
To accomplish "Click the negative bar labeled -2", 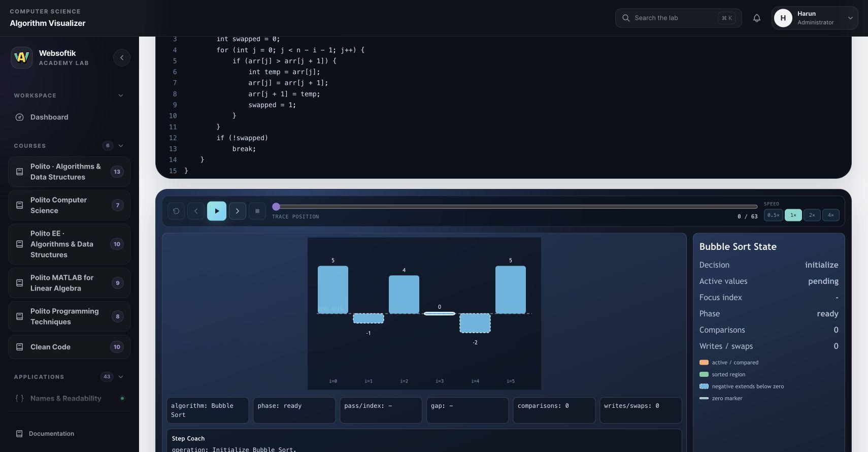I will [x=475, y=324].
